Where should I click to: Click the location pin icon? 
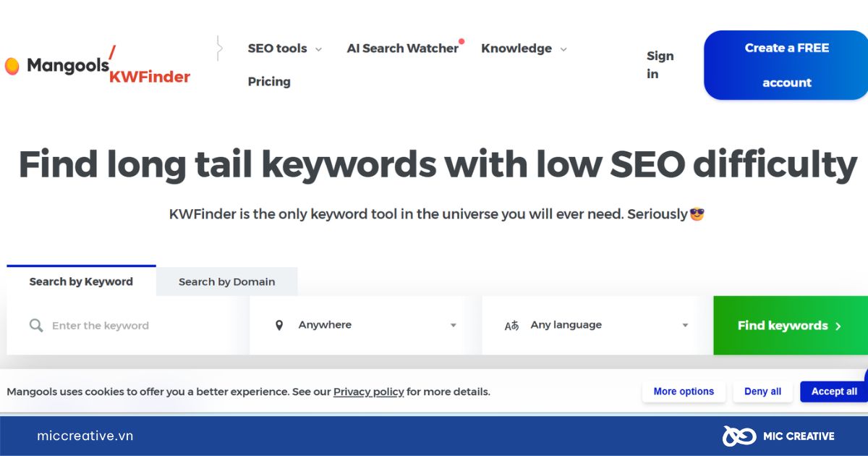click(279, 326)
